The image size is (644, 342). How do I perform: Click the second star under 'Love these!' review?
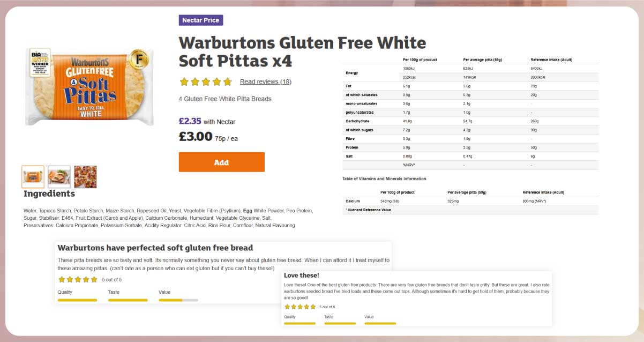click(x=293, y=306)
